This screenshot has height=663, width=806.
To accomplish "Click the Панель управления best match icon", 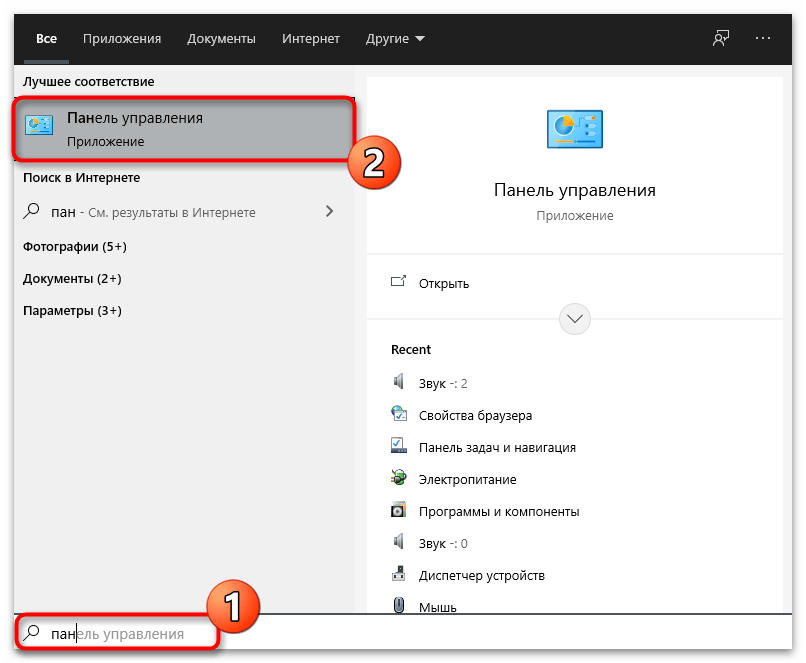I will coord(41,128).
